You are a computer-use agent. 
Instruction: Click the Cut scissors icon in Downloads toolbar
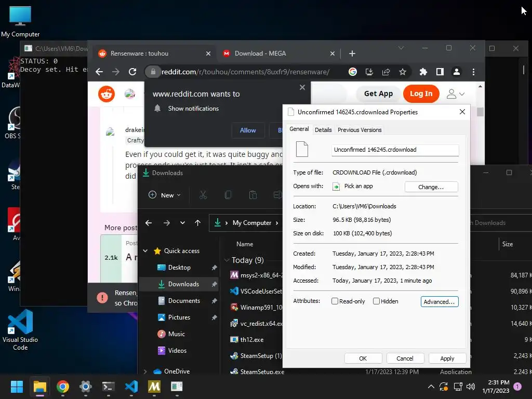[203, 195]
